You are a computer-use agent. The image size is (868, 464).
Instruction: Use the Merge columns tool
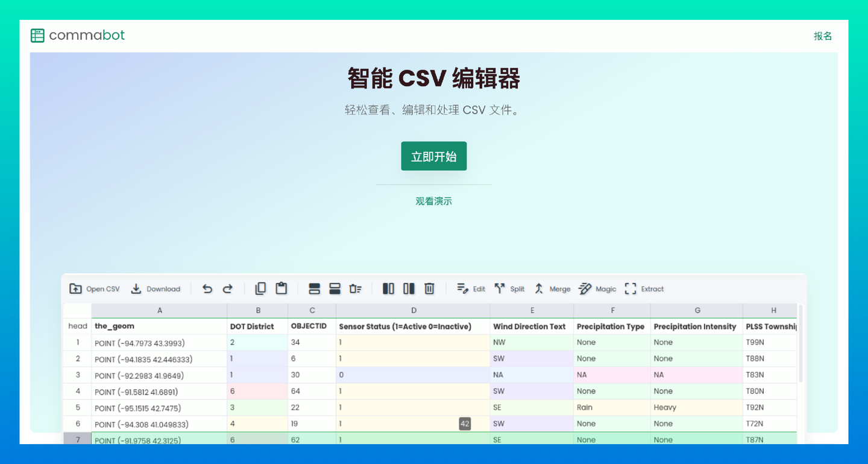tap(552, 288)
